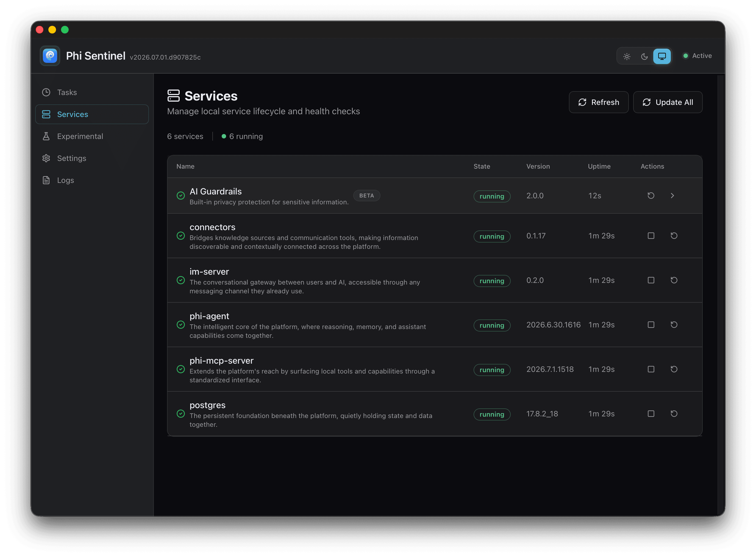The height and width of the screenshot is (557, 756).
Task: Restart the im-server service
Action: point(674,280)
